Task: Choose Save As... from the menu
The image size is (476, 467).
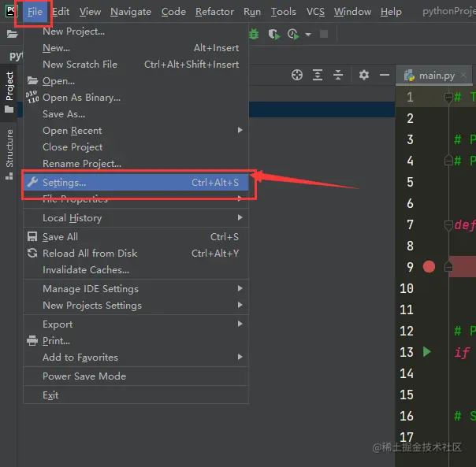Action: (x=136, y=114)
